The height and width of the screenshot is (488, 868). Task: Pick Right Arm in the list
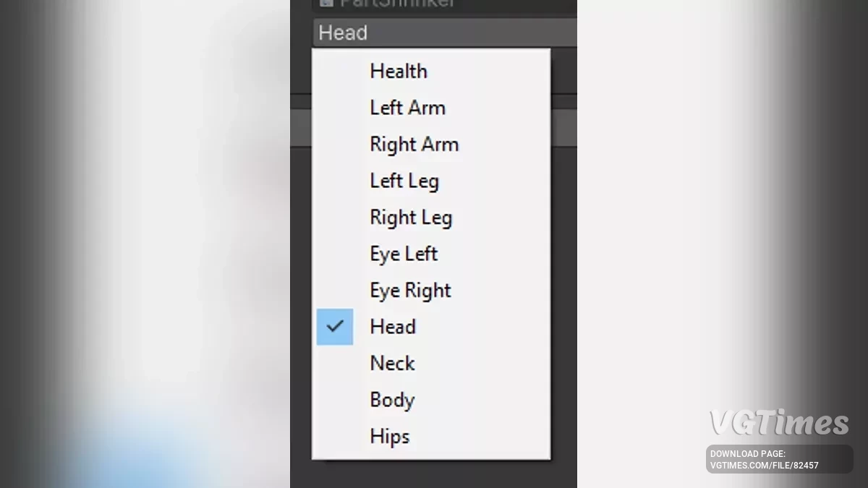tap(414, 145)
